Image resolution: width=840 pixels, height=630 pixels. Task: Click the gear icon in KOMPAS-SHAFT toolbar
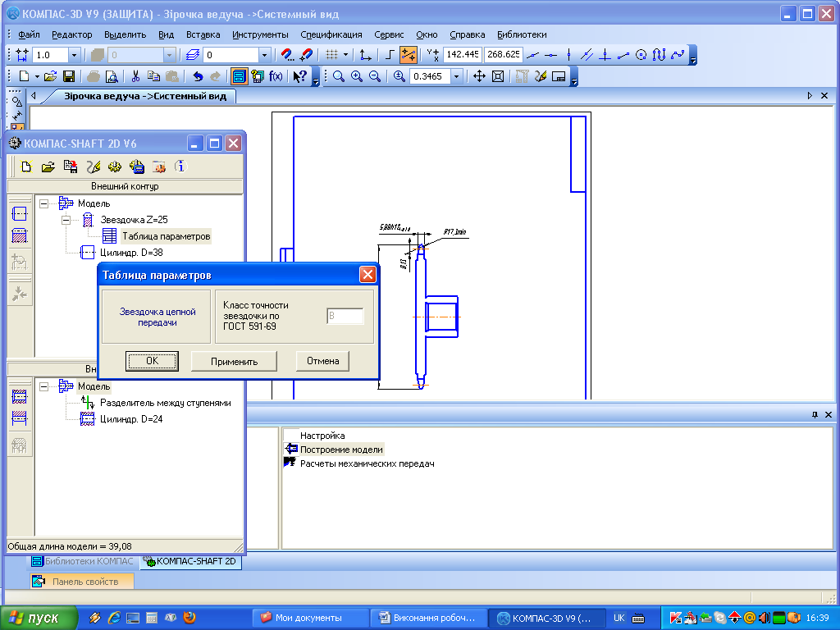click(115, 167)
